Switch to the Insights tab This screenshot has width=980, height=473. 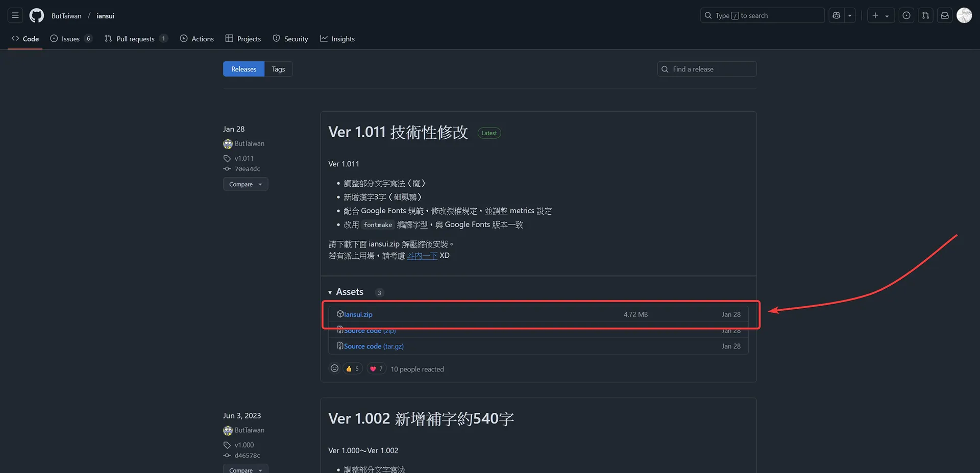337,39
